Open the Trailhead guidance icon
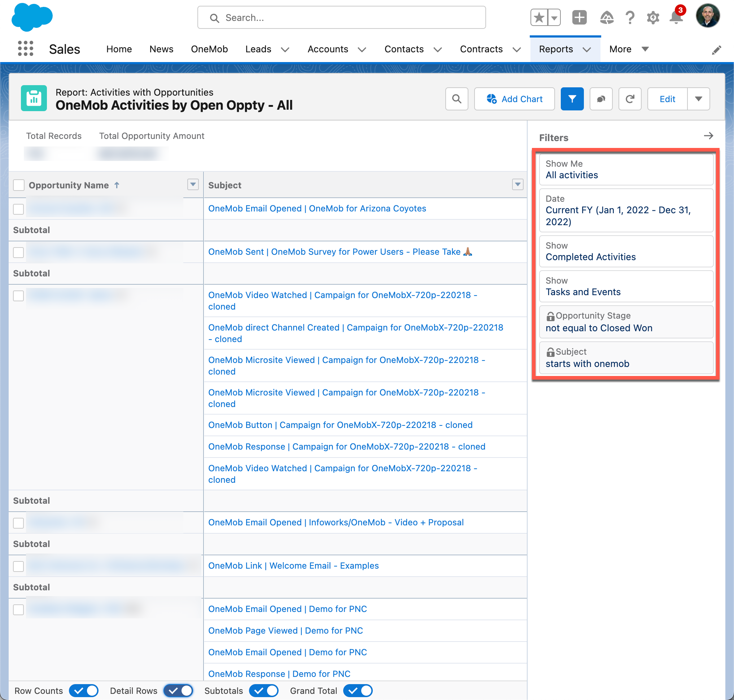This screenshot has height=700, width=734. [x=606, y=18]
